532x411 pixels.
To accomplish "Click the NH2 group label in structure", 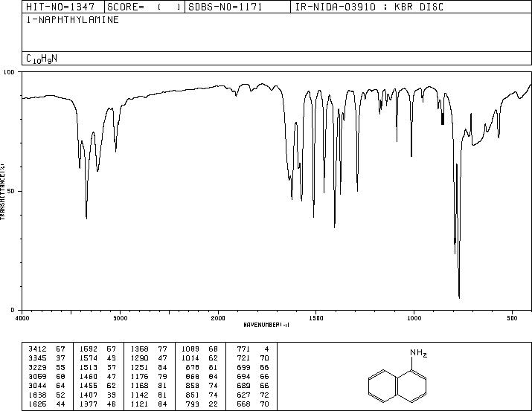I will [x=419, y=353].
